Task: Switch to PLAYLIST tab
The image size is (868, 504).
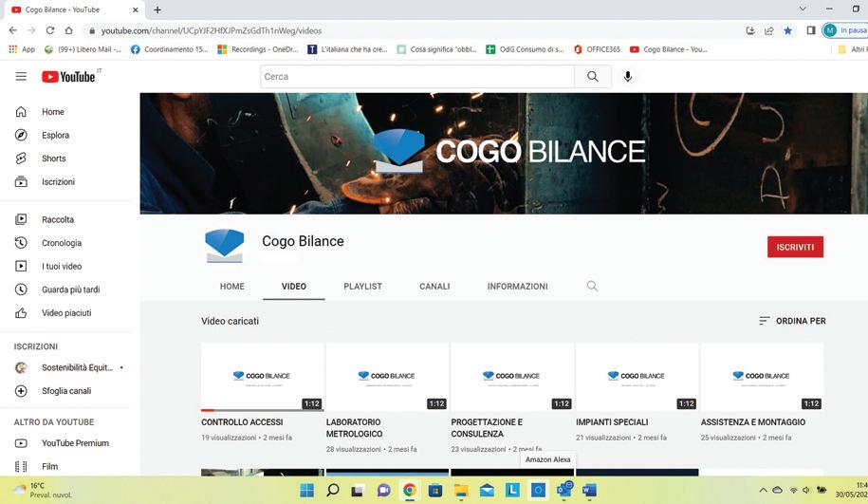Action: tap(362, 287)
